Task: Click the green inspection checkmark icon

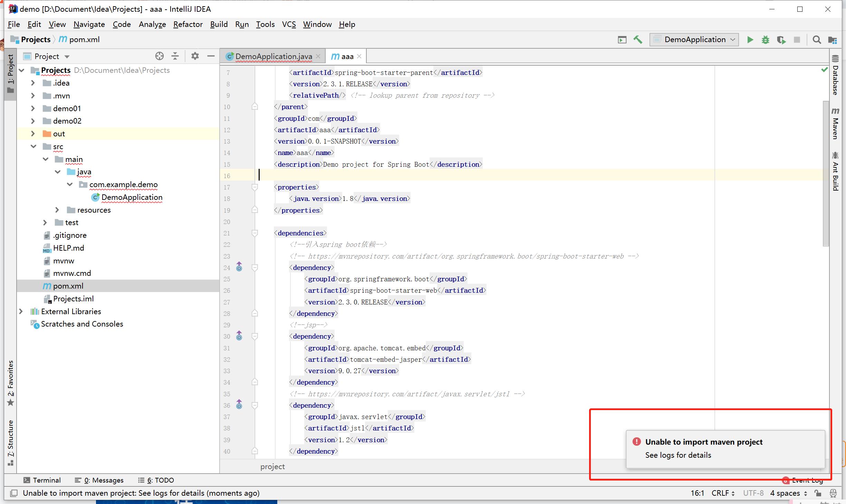Action: [825, 70]
